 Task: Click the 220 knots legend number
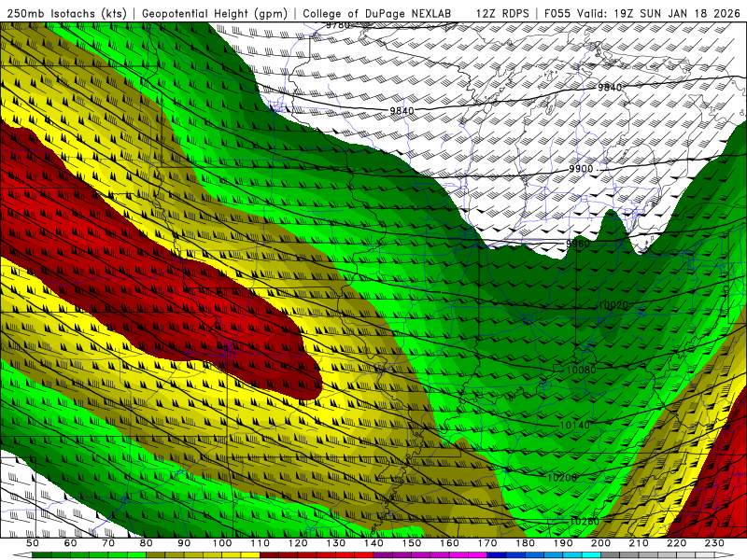point(676,543)
